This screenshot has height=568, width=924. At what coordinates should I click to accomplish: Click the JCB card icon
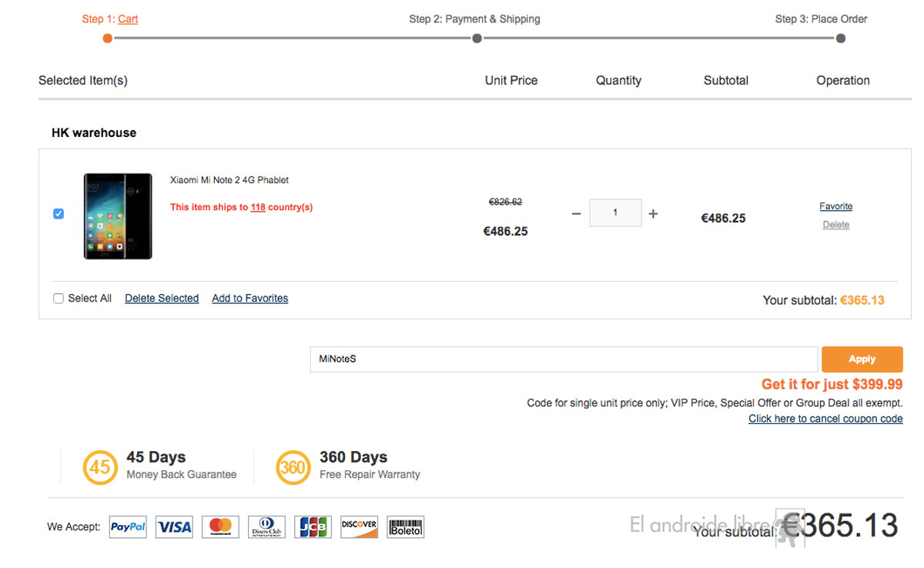tap(313, 527)
